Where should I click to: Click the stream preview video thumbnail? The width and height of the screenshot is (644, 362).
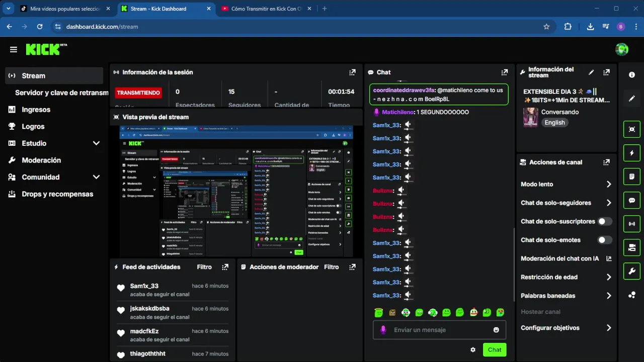tap(236, 192)
